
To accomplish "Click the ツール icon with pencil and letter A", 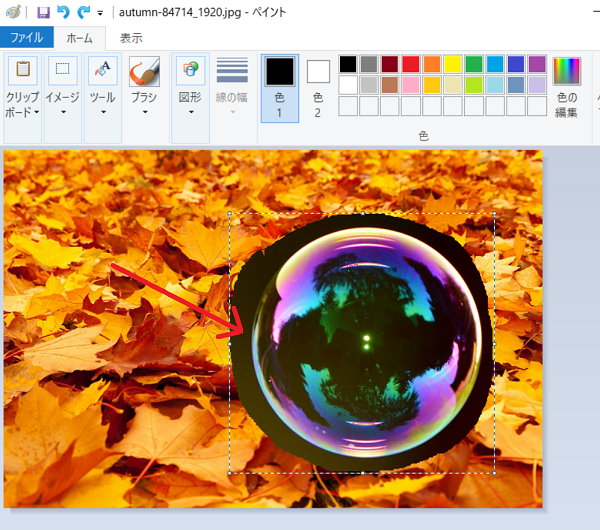I will pos(103,70).
